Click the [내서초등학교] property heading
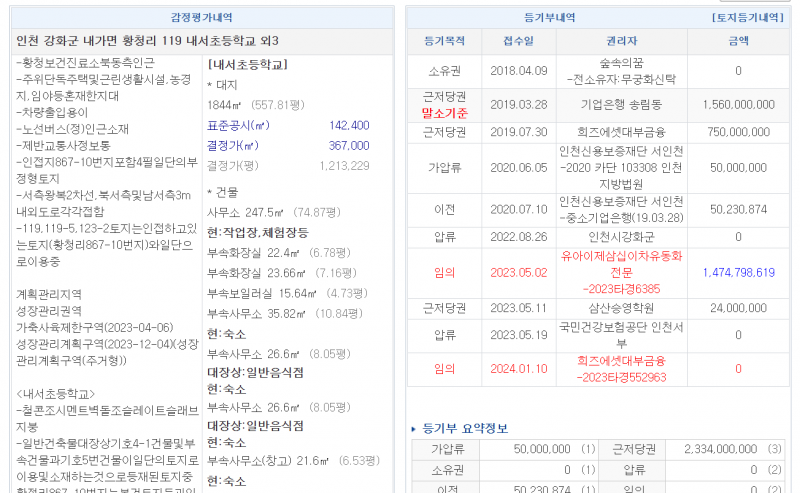The image size is (800, 493). tap(246, 63)
